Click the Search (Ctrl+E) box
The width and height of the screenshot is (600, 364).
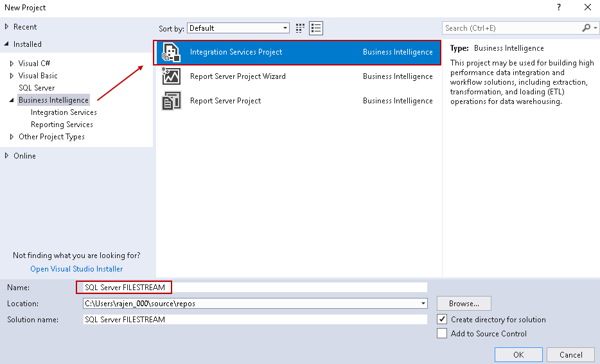click(x=511, y=28)
